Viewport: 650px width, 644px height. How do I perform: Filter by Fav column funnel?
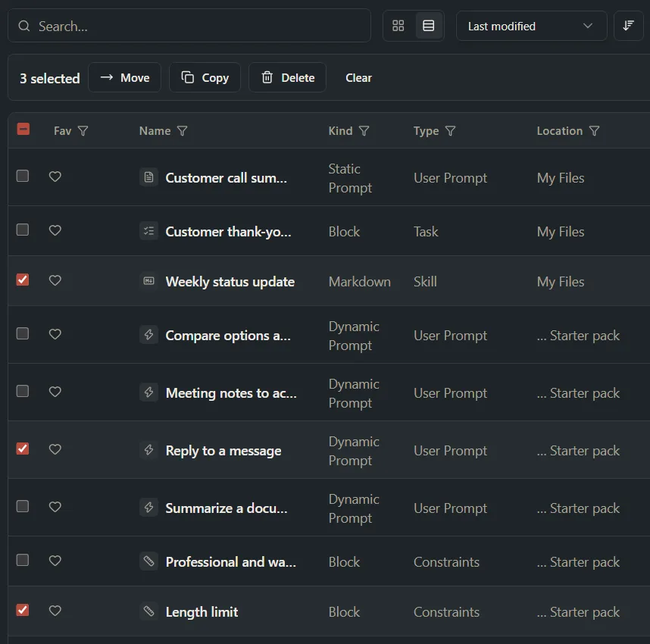(83, 131)
